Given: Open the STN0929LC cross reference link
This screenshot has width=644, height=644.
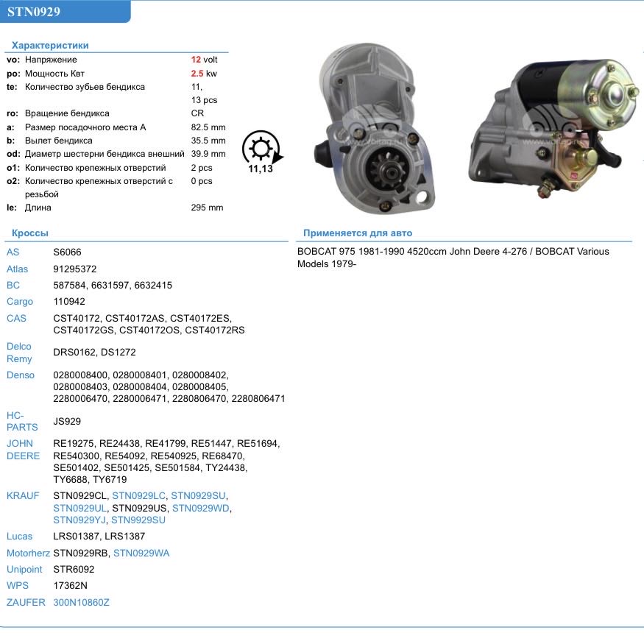Looking at the screenshot, I should (139, 496).
